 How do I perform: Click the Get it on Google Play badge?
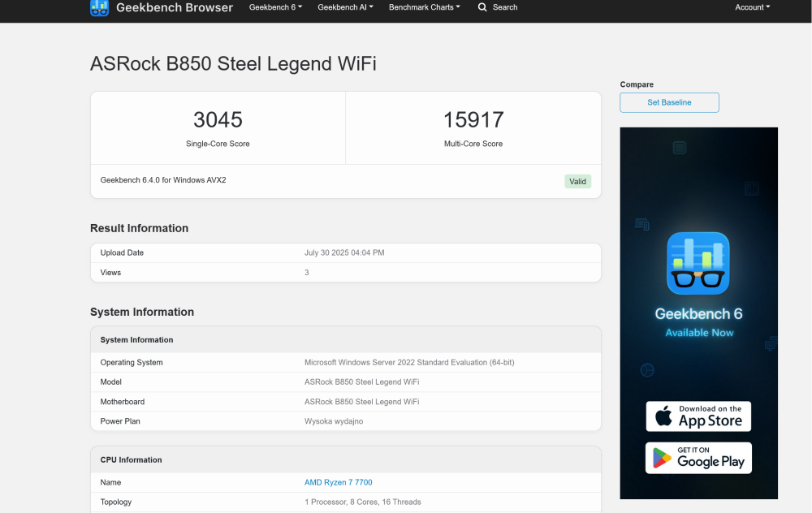698,457
